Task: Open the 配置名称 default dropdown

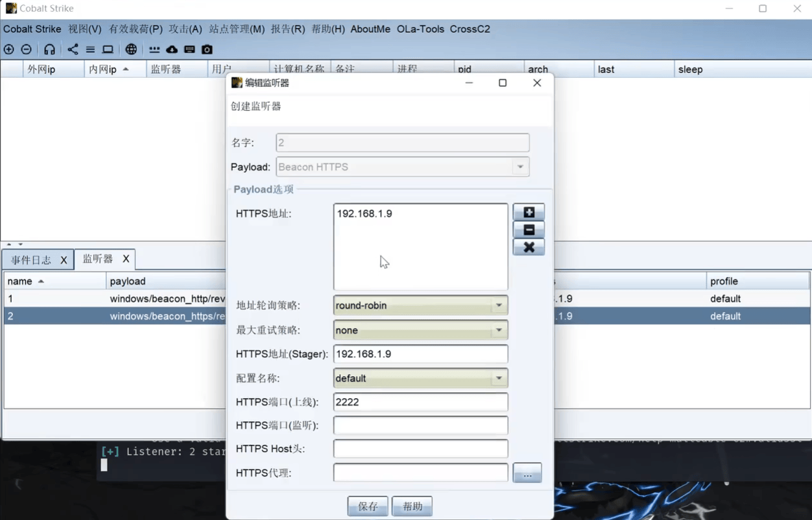Action: click(x=499, y=378)
